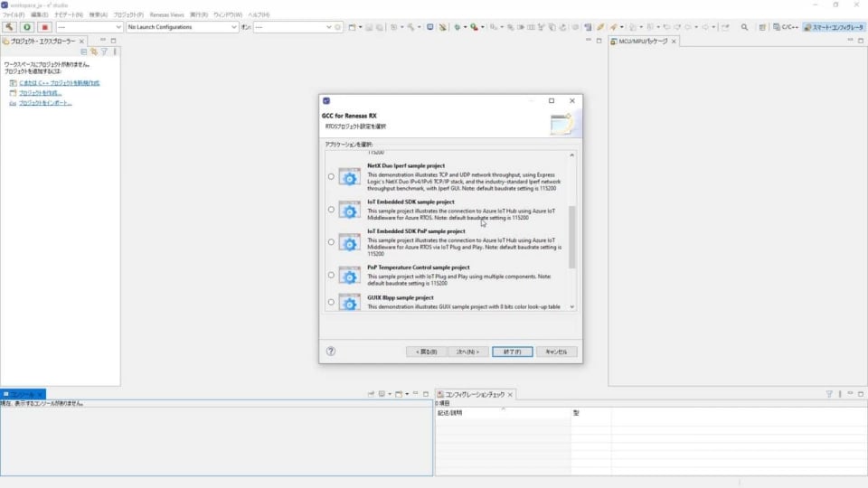Expand the Open Console dropdown arrow

pos(407,395)
